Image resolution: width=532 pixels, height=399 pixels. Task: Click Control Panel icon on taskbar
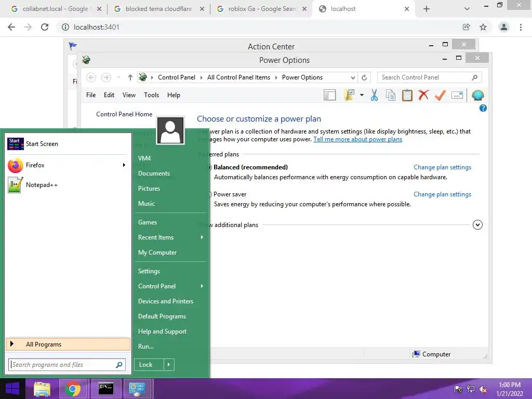pyautogui.click(x=137, y=389)
